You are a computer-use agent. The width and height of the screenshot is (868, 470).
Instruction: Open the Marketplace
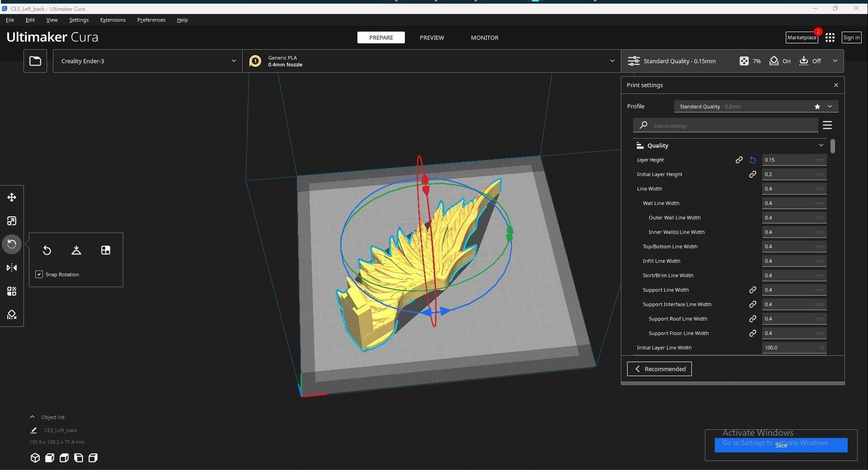tap(802, 37)
